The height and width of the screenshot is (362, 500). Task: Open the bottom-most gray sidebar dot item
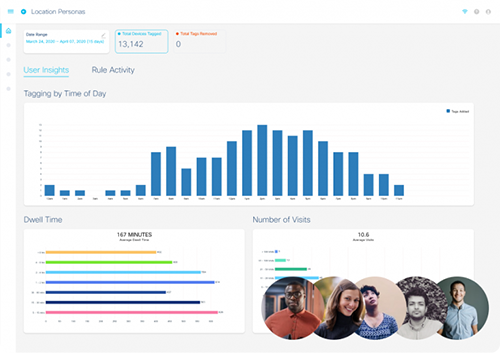point(9,89)
